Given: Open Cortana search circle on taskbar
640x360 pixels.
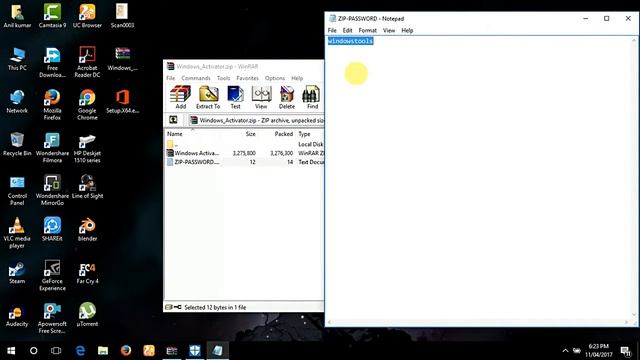Looking at the screenshot, I should pos(34,351).
